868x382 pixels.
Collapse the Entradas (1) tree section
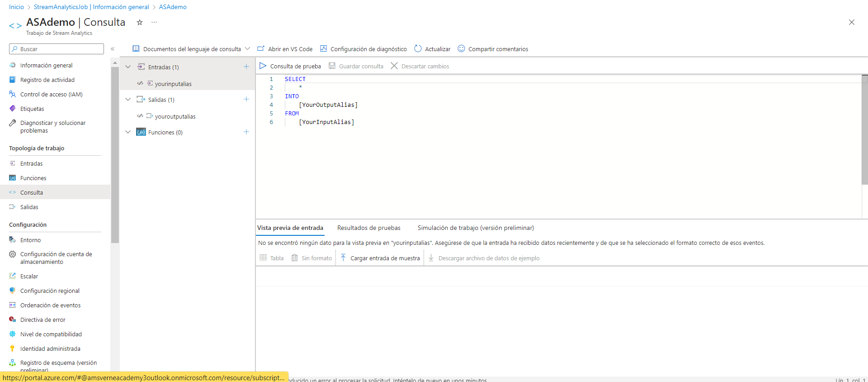[128, 67]
